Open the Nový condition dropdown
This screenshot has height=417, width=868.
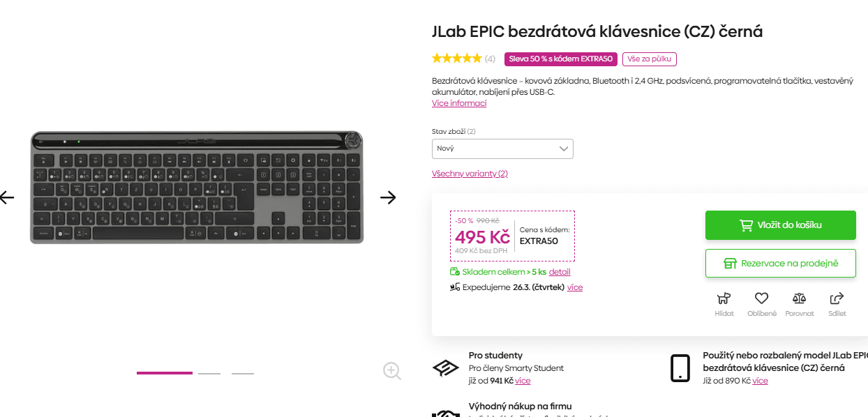point(502,149)
